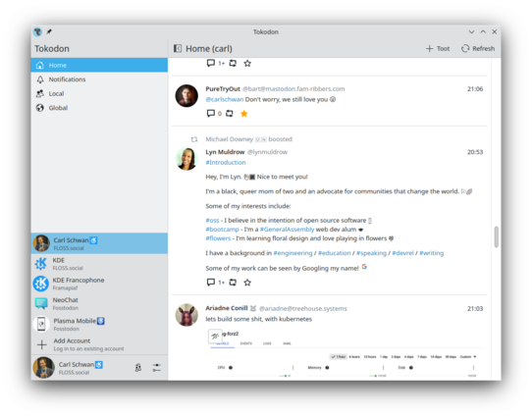Image resolution: width=532 pixels, height=417 pixels.
Task: Open the #oss hashtag
Action: pos(212,221)
